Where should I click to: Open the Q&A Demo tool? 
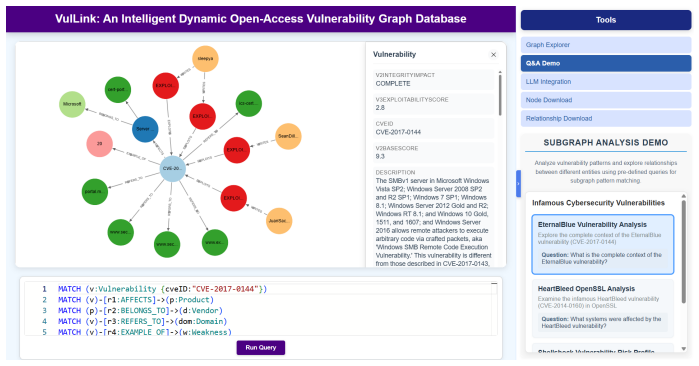606,63
